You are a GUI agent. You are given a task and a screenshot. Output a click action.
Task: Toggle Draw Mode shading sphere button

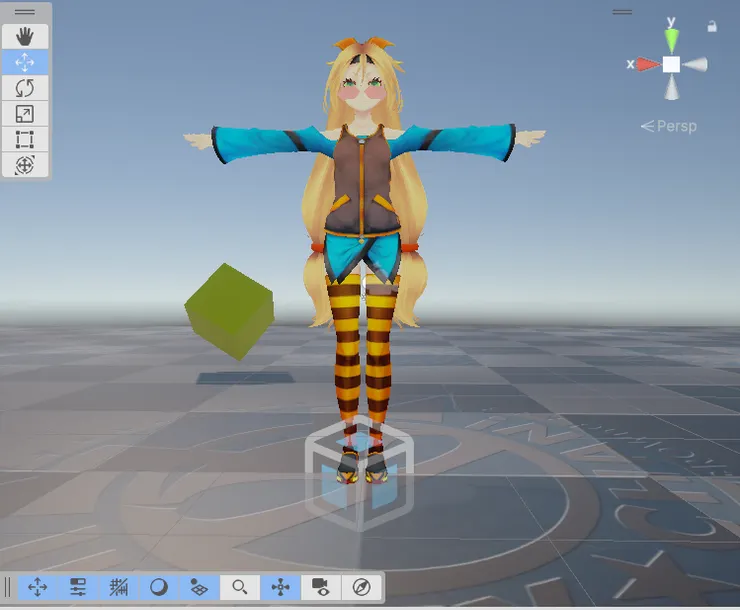pos(159,587)
